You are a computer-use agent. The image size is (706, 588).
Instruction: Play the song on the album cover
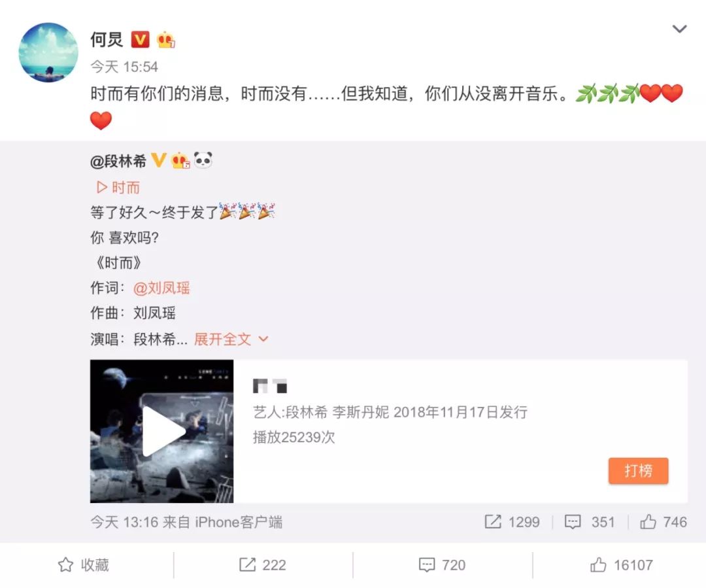point(161,431)
